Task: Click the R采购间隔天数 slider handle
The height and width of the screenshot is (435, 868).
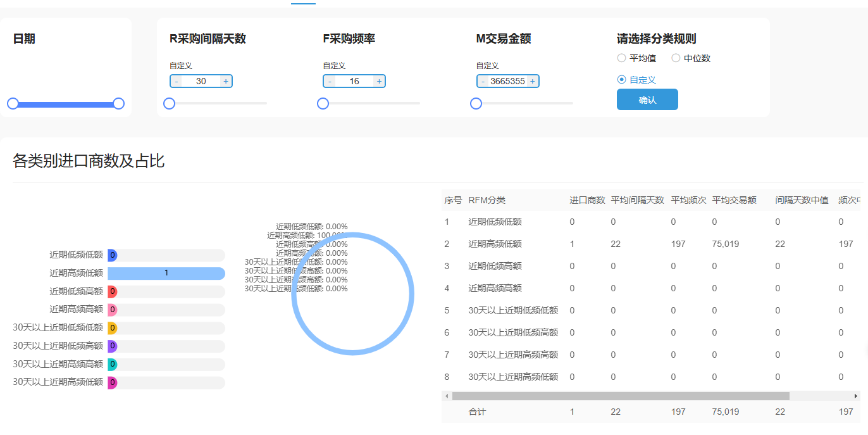Action: coord(169,104)
